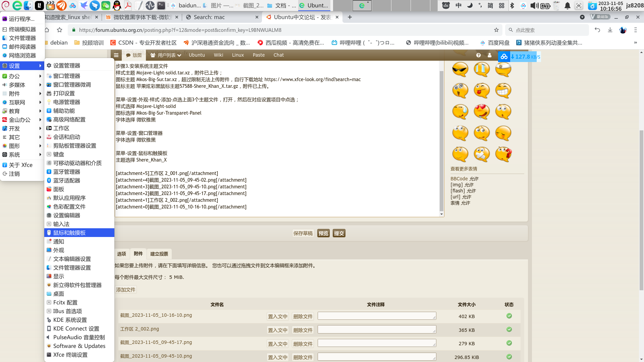
Task: Toggle punctuation mode in IME bar
Action: [x=480, y=5]
